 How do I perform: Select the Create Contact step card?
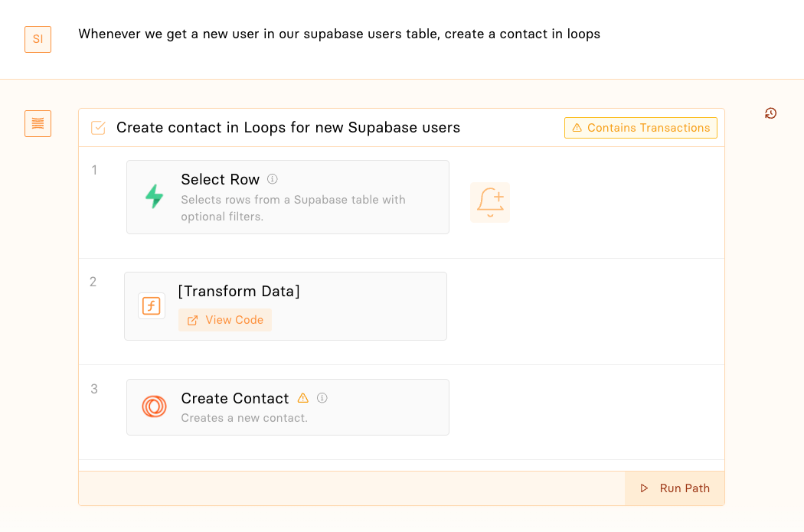click(368, 417)
